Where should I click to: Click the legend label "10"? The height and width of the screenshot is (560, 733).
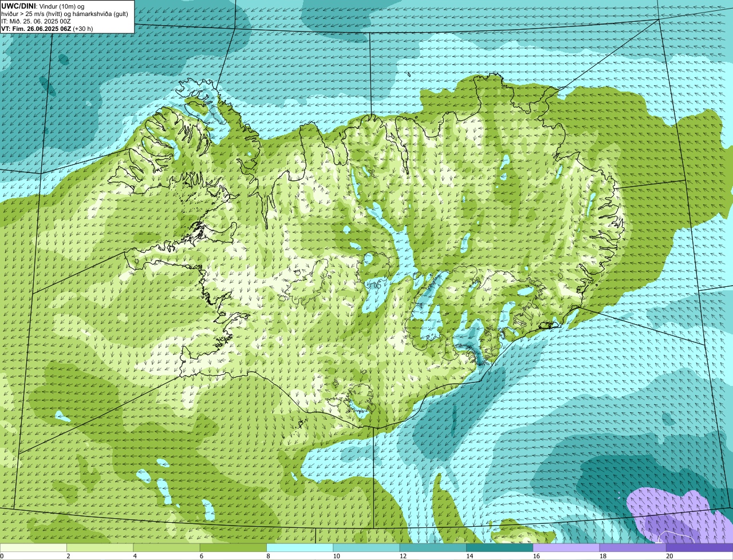[336, 556]
